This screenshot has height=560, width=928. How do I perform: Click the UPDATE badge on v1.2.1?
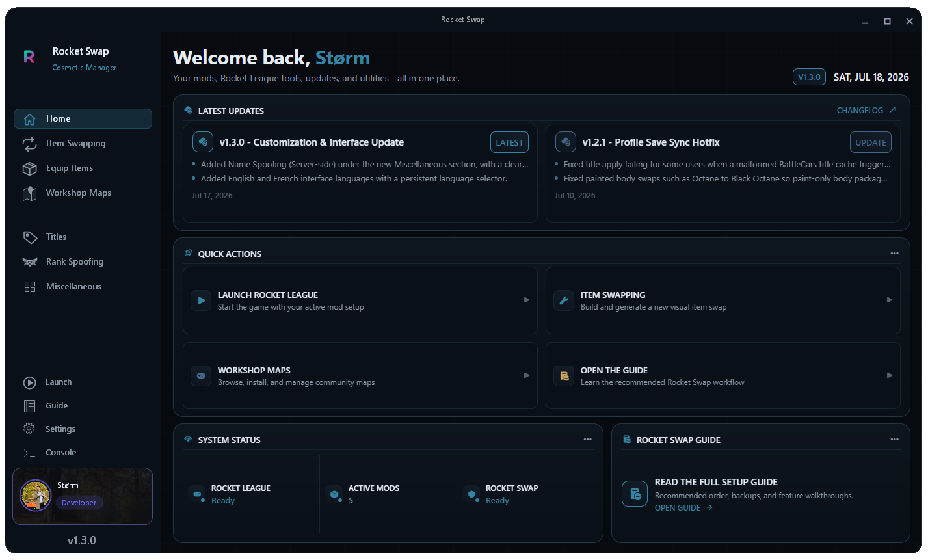(870, 142)
